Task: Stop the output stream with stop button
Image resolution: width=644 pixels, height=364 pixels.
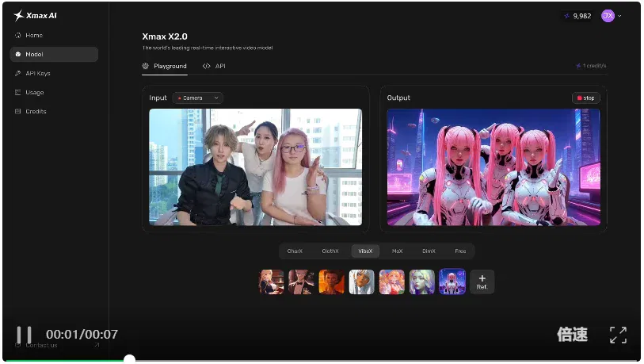Action: 586,98
